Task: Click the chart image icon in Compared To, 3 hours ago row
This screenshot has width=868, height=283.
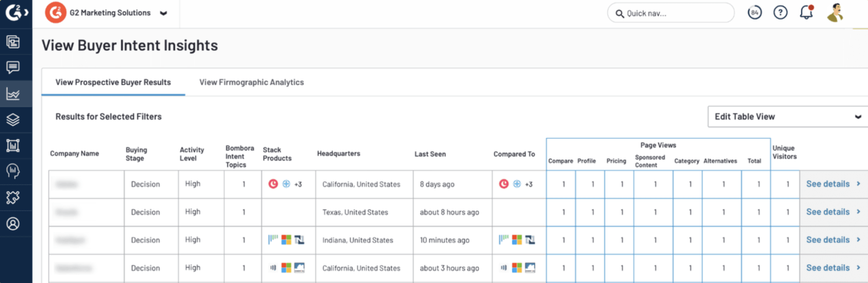Action: [530, 268]
